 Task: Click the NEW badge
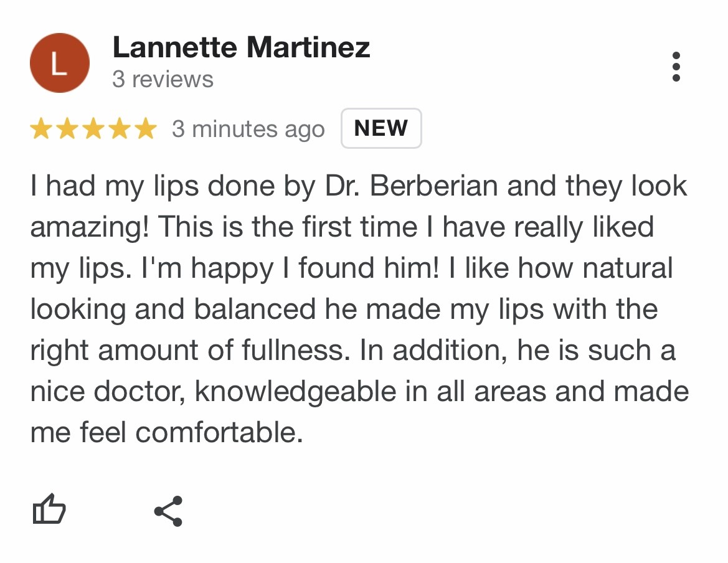[381, 128]
